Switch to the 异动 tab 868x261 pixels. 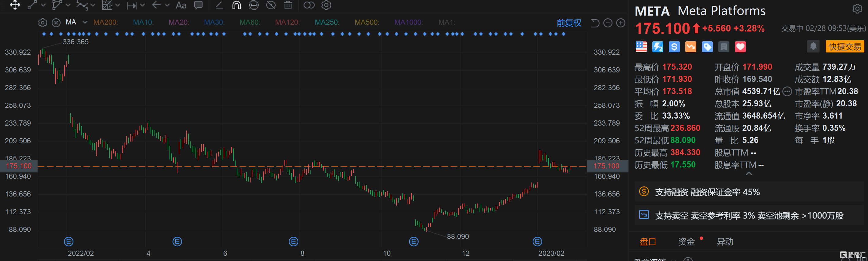725,241
